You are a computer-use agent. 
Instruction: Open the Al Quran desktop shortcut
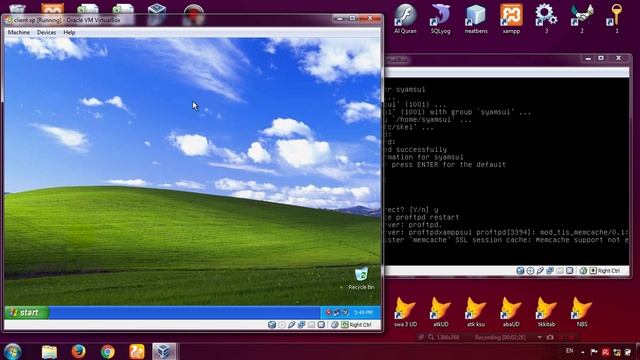pos(405,19)
